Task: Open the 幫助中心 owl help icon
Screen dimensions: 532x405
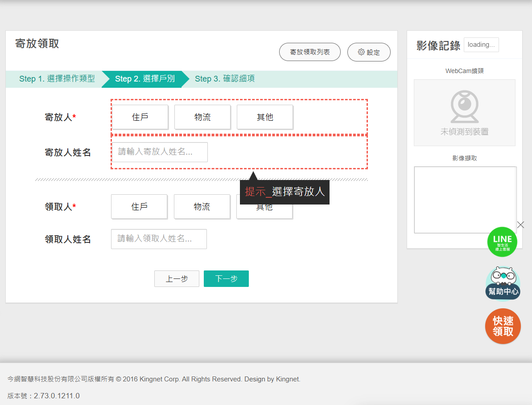Action: point(503,283)
